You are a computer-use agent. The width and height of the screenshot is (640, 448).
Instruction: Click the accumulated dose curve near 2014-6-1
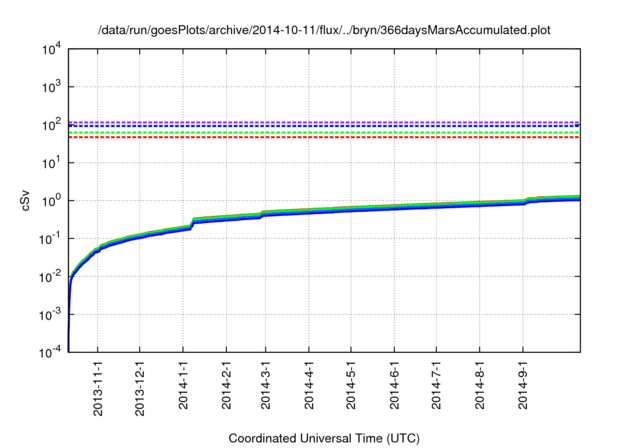click(x=394, y=207)
